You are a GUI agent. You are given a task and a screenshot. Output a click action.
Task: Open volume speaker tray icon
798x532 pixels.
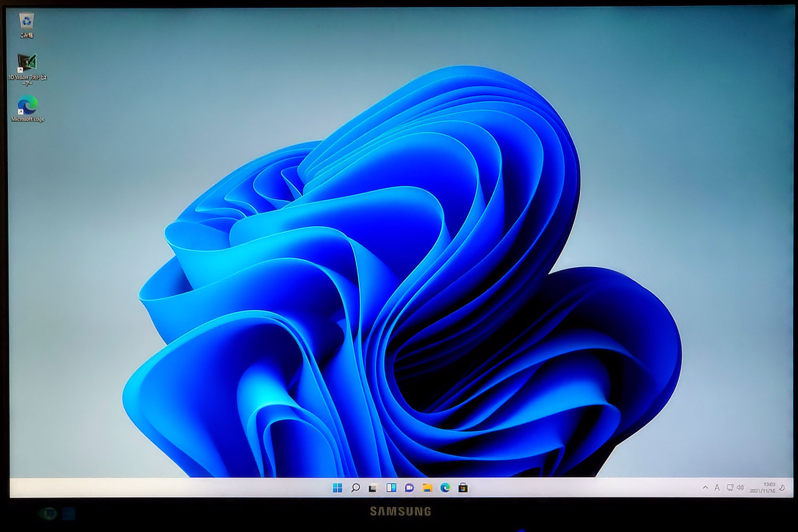(740, 487)
